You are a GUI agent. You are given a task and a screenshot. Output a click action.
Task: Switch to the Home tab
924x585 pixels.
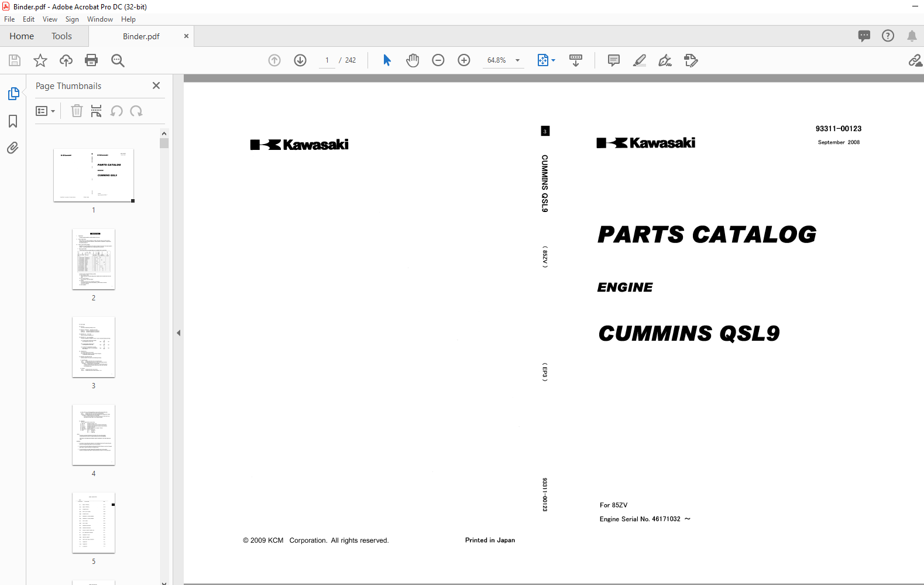[x=22, y=36]
